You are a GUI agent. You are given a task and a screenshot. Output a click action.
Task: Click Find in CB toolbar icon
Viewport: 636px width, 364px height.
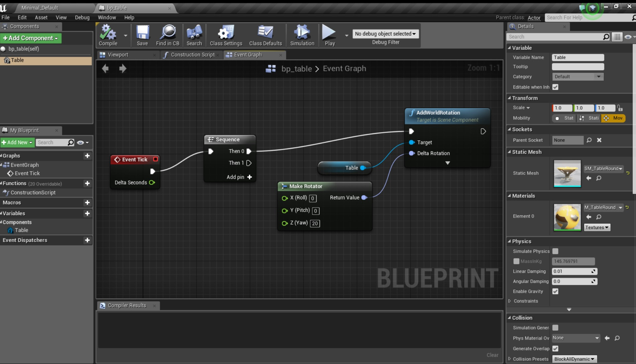tap(168, 35)
